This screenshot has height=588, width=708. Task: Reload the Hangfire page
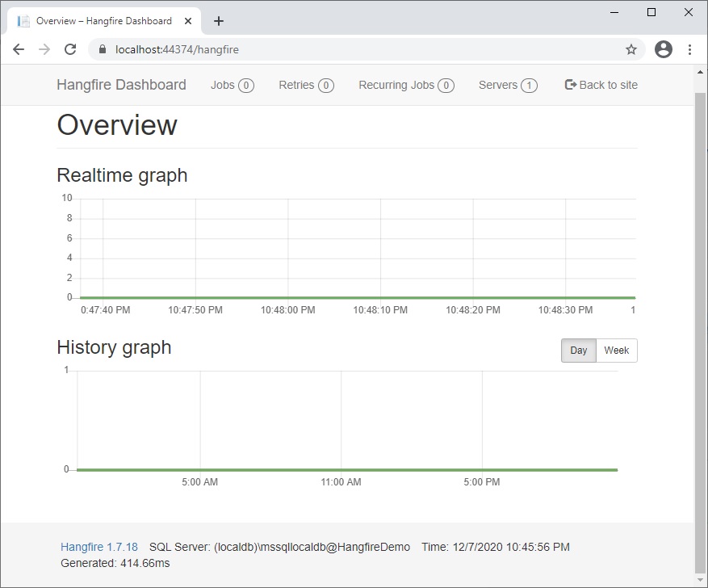(70, 49)
